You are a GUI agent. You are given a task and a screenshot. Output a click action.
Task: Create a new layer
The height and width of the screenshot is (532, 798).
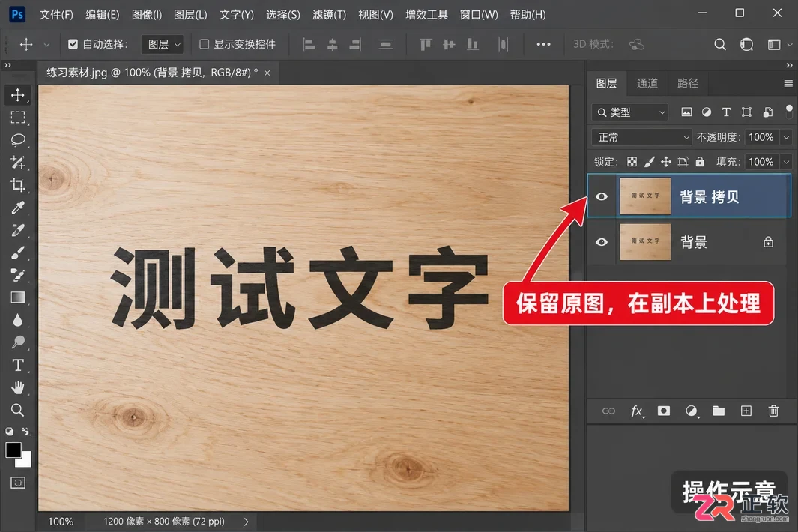click(x=746, y=411)
